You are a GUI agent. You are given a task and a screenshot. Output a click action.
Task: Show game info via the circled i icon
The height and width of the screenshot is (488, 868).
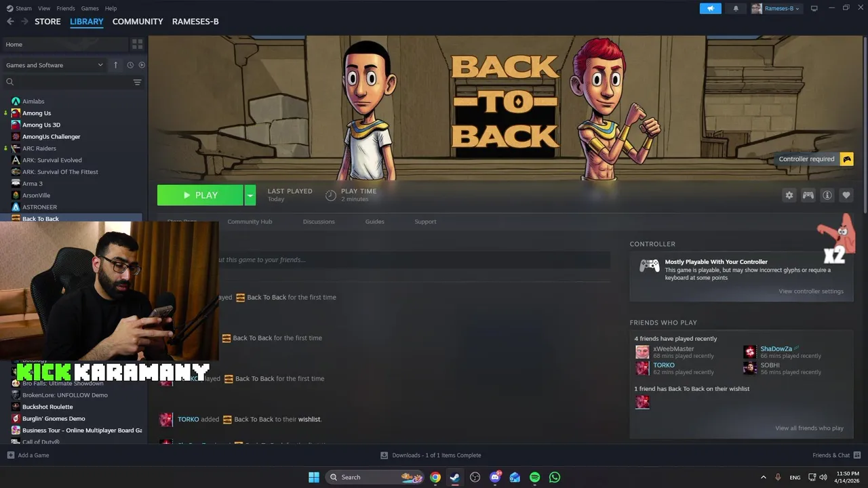pos(827,195)
